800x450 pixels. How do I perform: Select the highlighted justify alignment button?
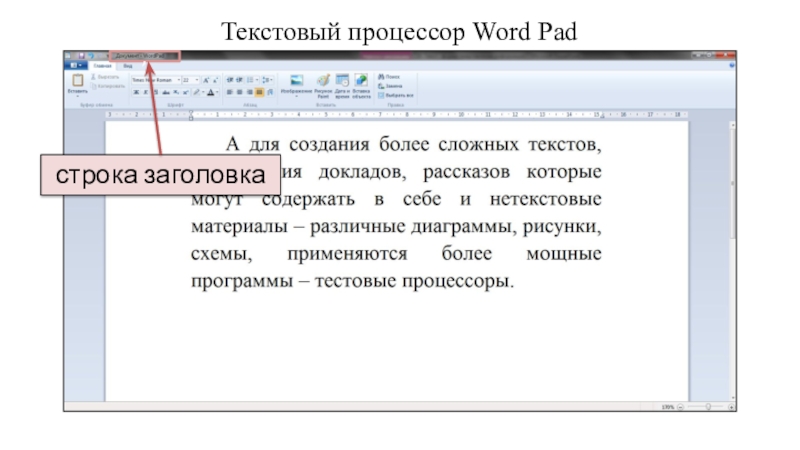coord(259,92)
